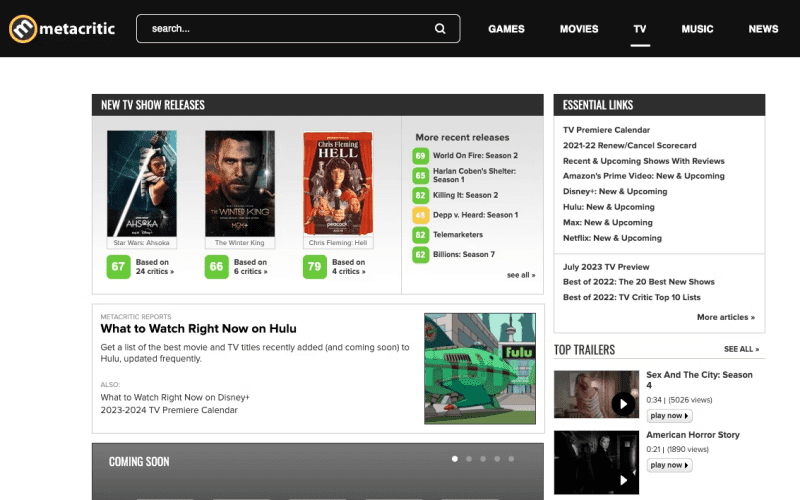Open the News section
The width and height of the screenshot is (800, 500).
pyautogui.click(x=763, y=29)
